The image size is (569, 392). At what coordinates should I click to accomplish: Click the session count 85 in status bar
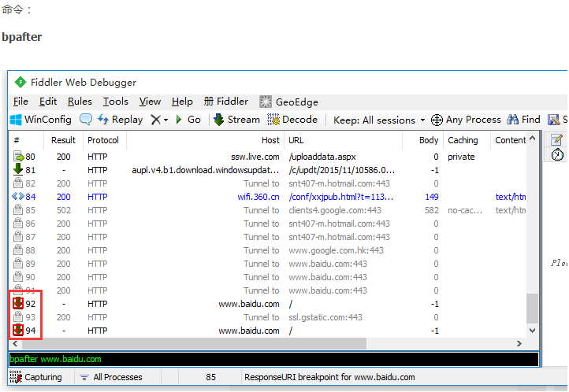click(x=210, y=377)
